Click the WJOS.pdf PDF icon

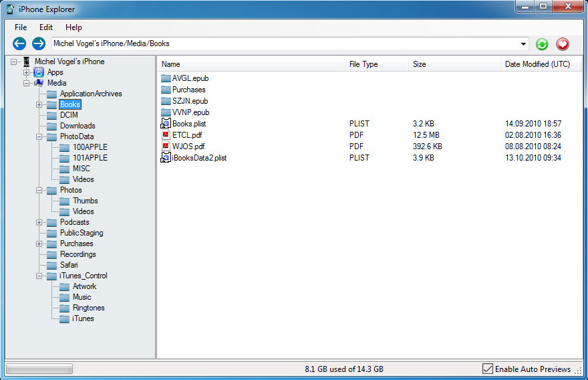[166, 146]
